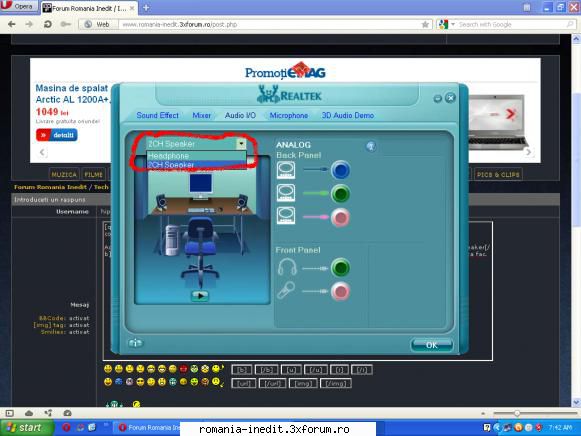Insert the sunglasses smiley

140,382
